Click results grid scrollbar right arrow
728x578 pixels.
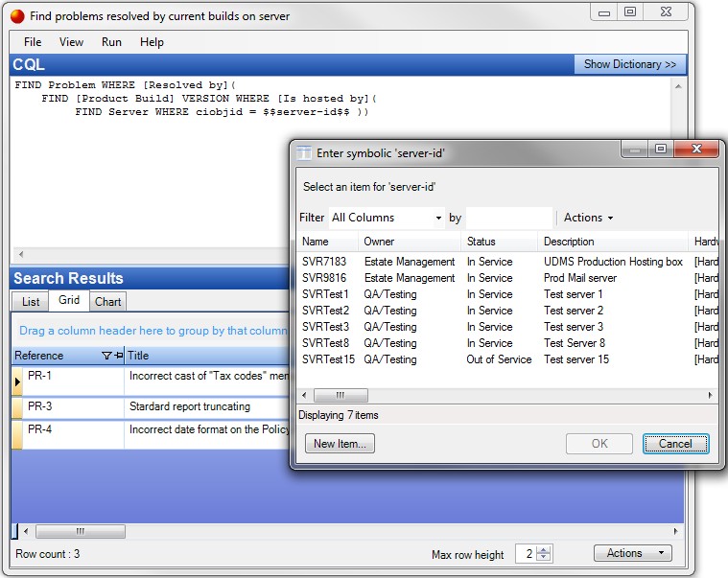(675, 531)
